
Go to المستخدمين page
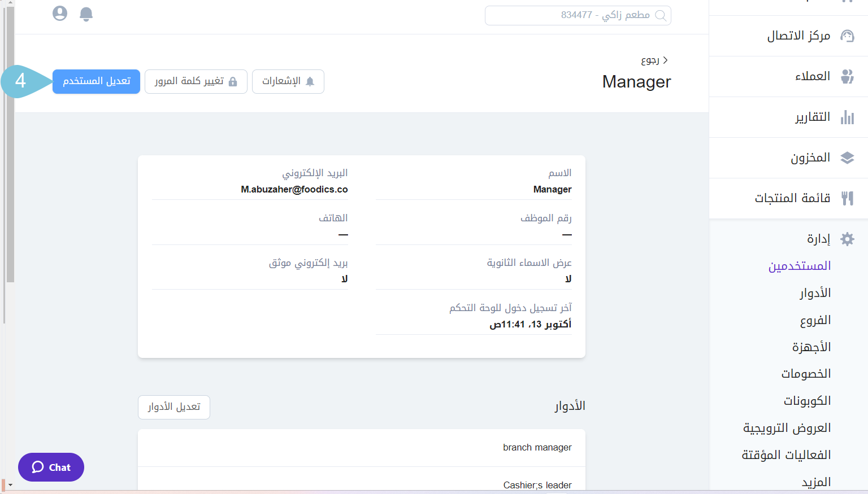click(x=800, y=266)
